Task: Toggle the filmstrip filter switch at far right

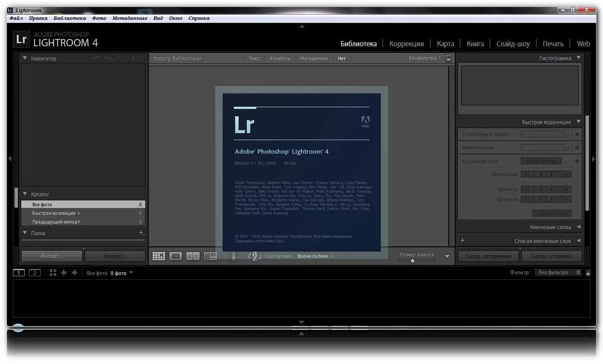Action: coord(587,273)
